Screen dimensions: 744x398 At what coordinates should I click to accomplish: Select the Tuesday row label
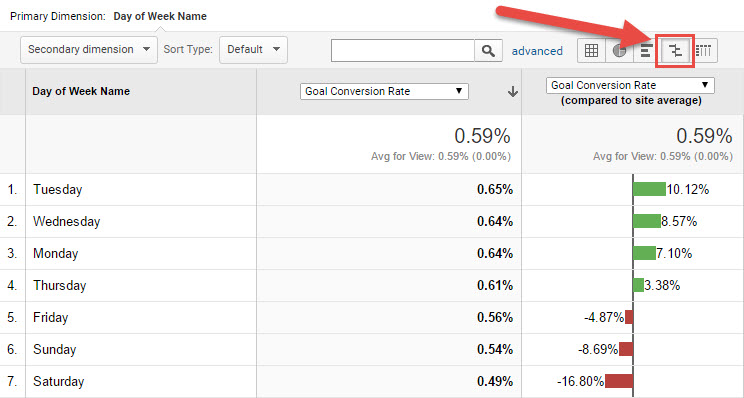pos(57,190)
